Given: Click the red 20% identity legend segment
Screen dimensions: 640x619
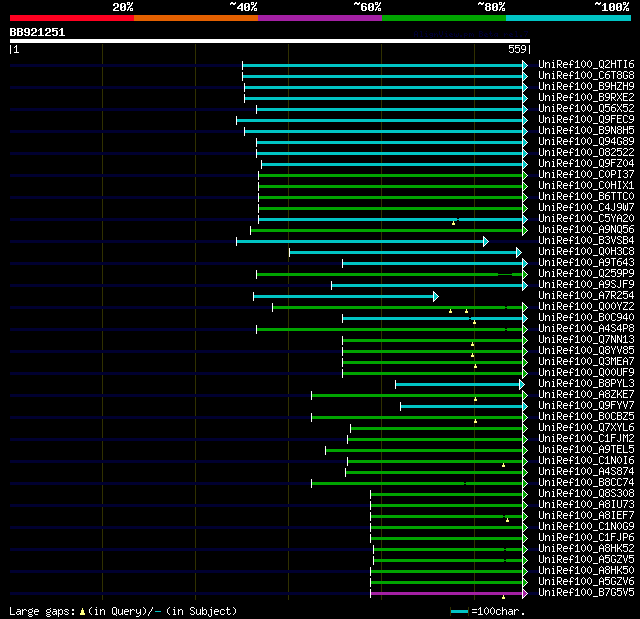Looking at the screenshot, I should click(x=72, y=18).
